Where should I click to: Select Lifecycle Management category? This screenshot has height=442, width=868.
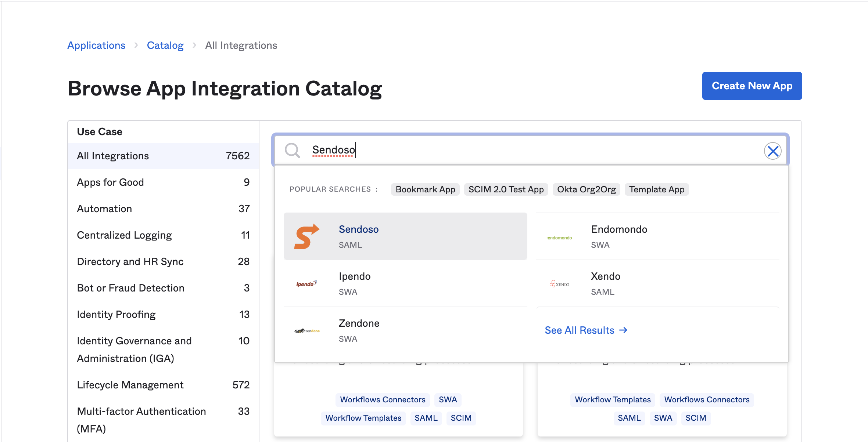point(163,385)
